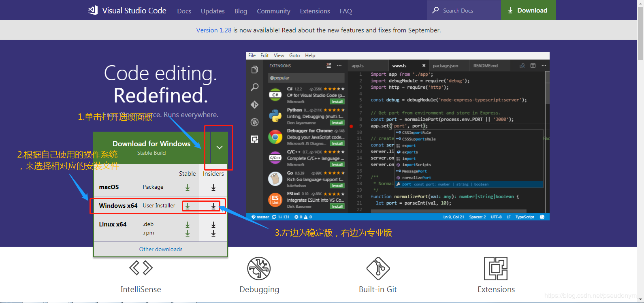The height and width of the screenshot is (303, 644).
Task: Open the Updates navigation link
Action: 213,11
